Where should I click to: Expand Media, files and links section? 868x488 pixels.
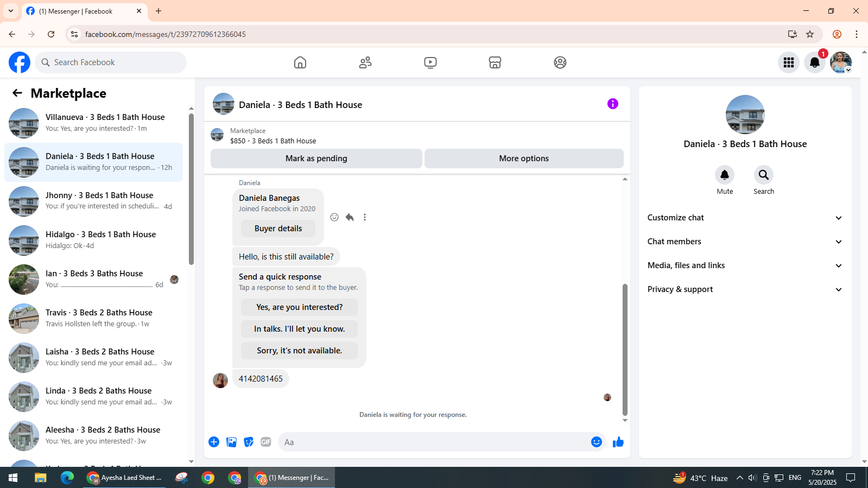tap(745, 265)
